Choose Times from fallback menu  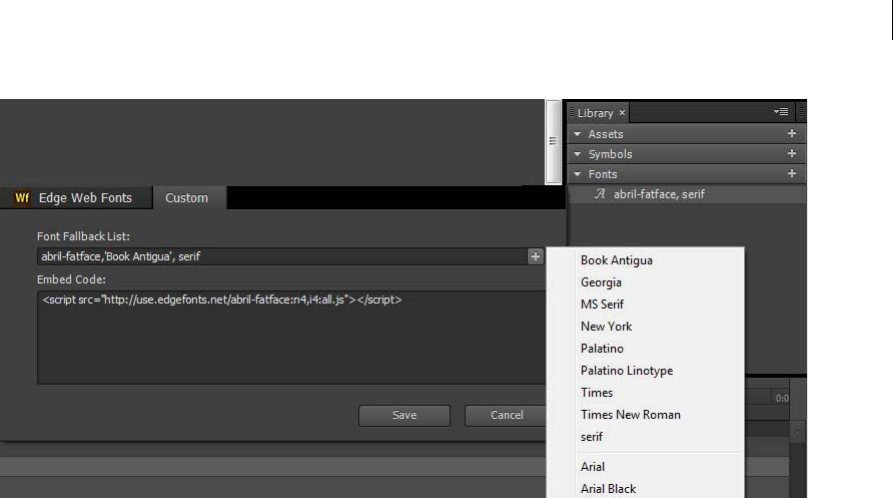(596, 393)
